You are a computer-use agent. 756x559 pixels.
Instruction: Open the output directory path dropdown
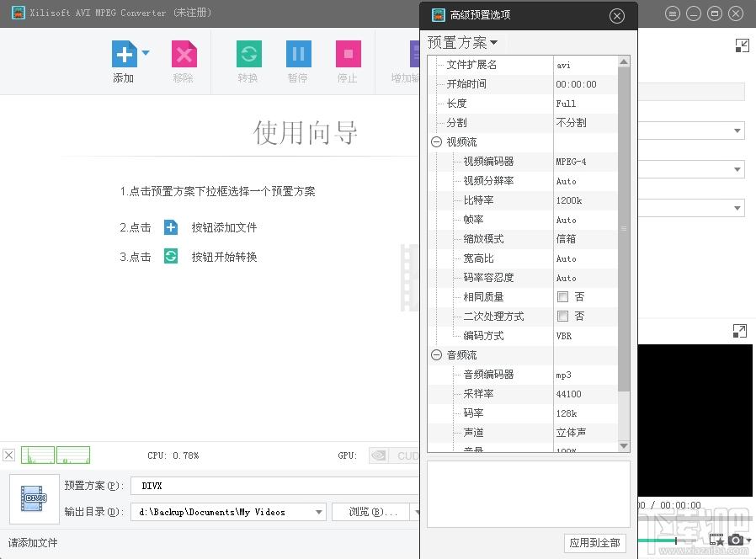[x=318, y=512]
